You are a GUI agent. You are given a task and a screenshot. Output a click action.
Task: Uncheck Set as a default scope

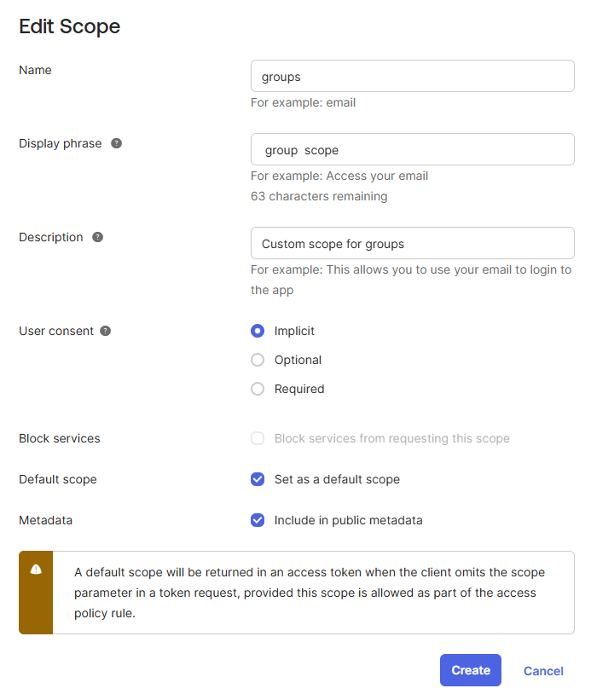[x=258, y=479]
